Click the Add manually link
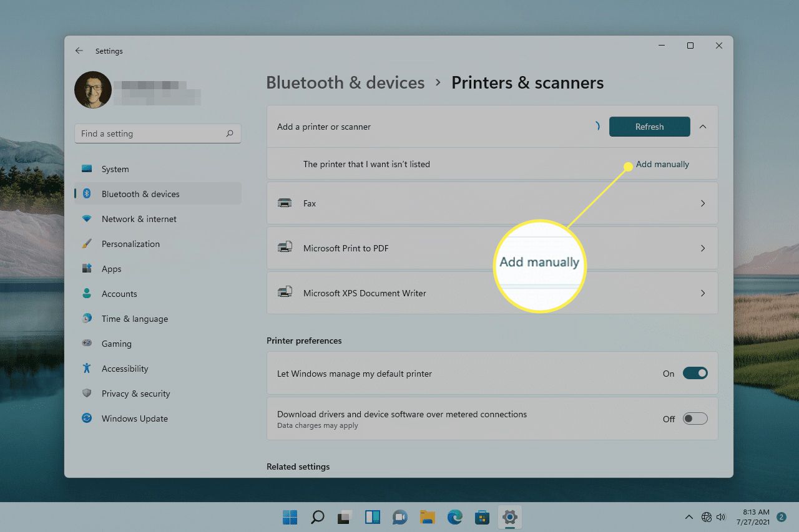 coord(662,165)
